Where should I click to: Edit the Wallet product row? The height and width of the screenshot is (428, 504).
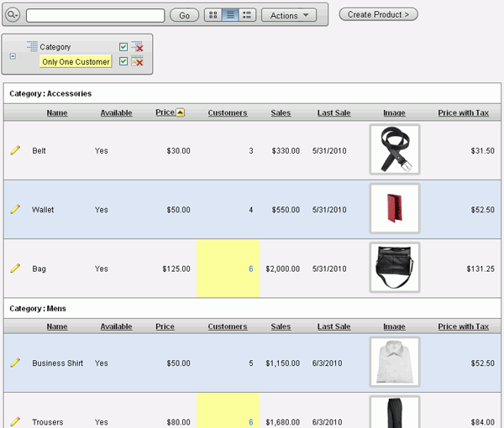15,209
